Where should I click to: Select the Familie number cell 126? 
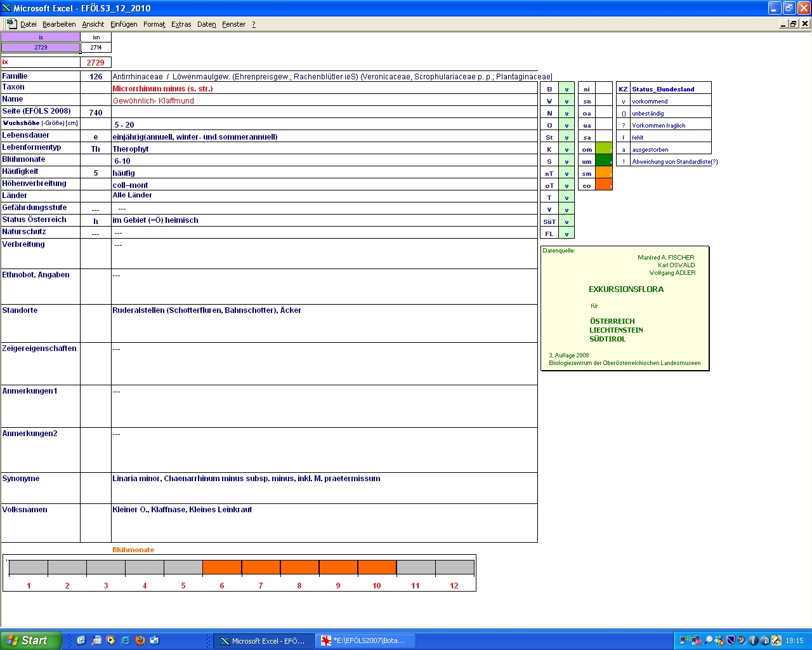[96, 76]
